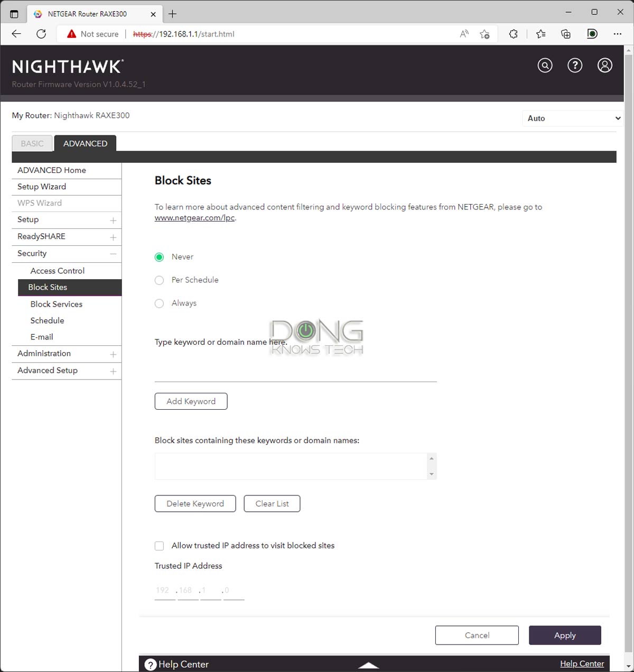The width and height of the screenshot is (634, 672).
Task: Click the keyword or domain name input field
Action: coord(295,370)
